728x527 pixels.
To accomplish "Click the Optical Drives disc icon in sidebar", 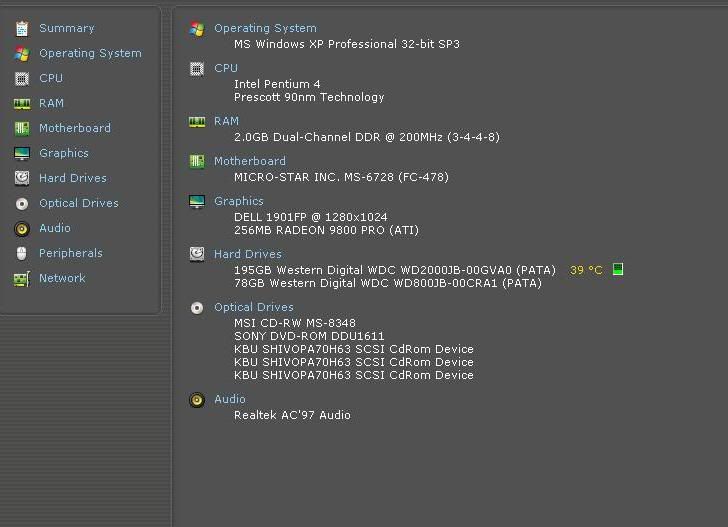I will tap(21, 203).
